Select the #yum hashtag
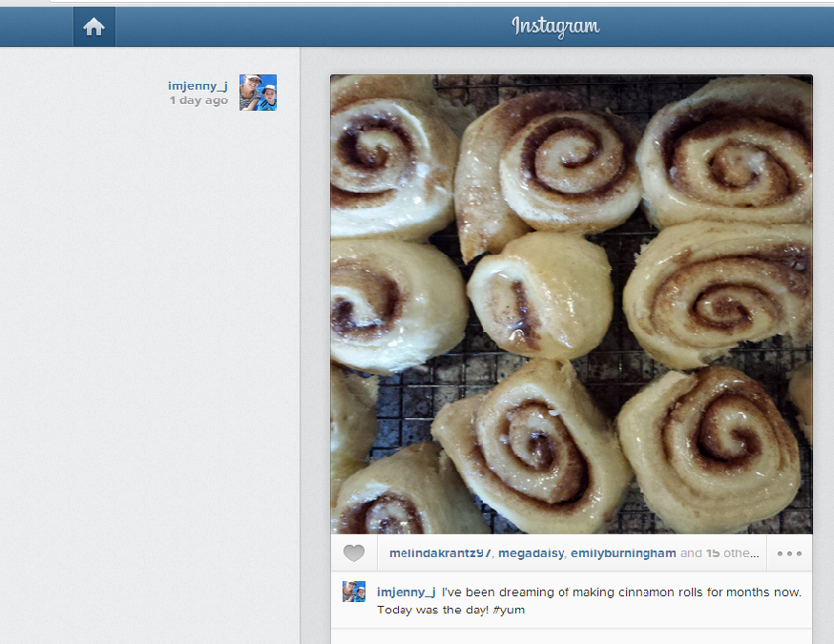Viewport: 834px width, 644px height. pyautogui.click(x=509, y=610)
